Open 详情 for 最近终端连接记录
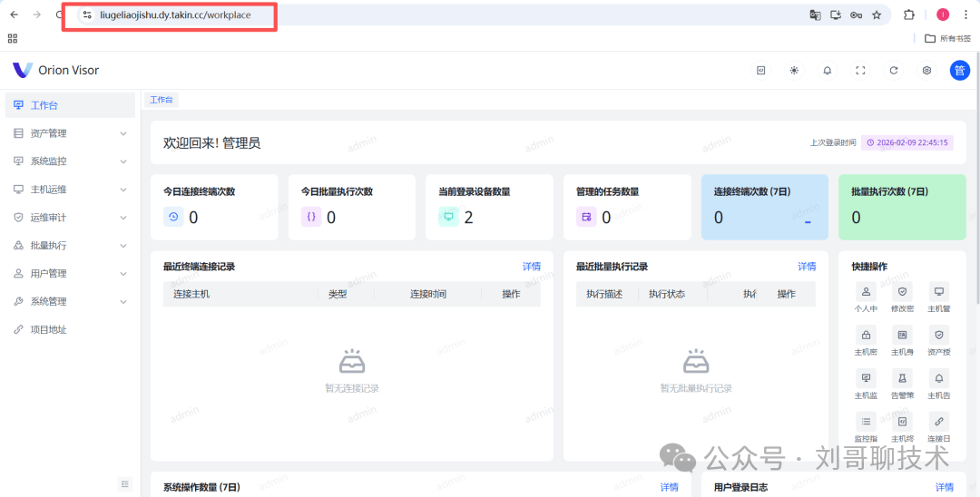Image resolution: width=980 pixels, height=497 pixels. point(531,267)
